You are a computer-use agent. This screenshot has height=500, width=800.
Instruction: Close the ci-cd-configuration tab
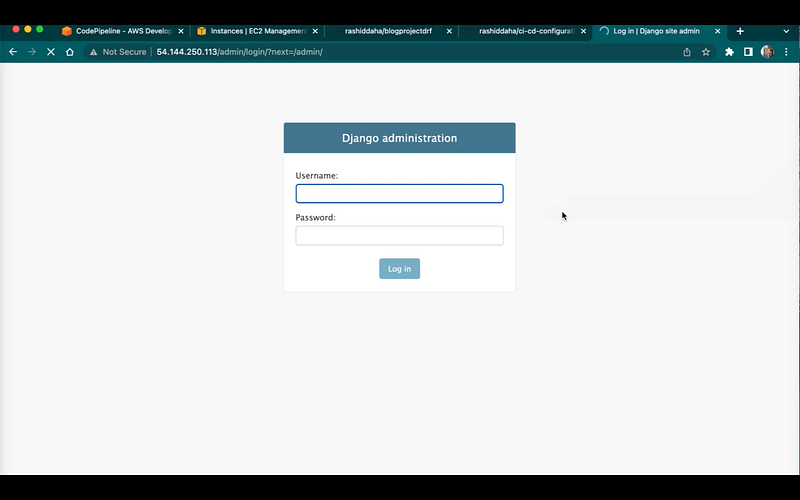click(x=583, y=31)
